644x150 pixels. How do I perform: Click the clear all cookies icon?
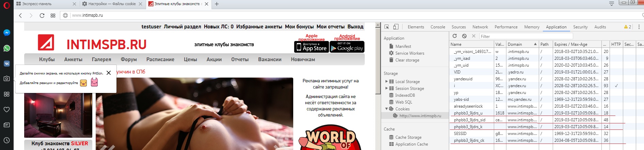click(464, 36)
